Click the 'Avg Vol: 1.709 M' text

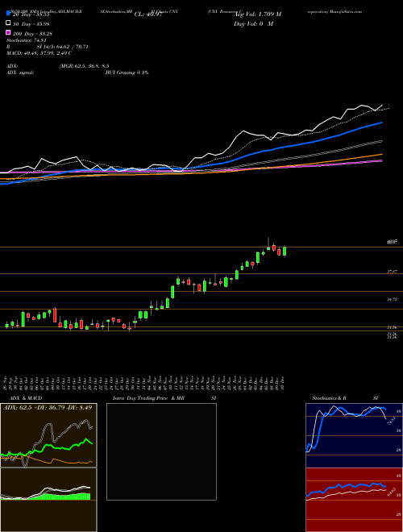click(257, 15)
